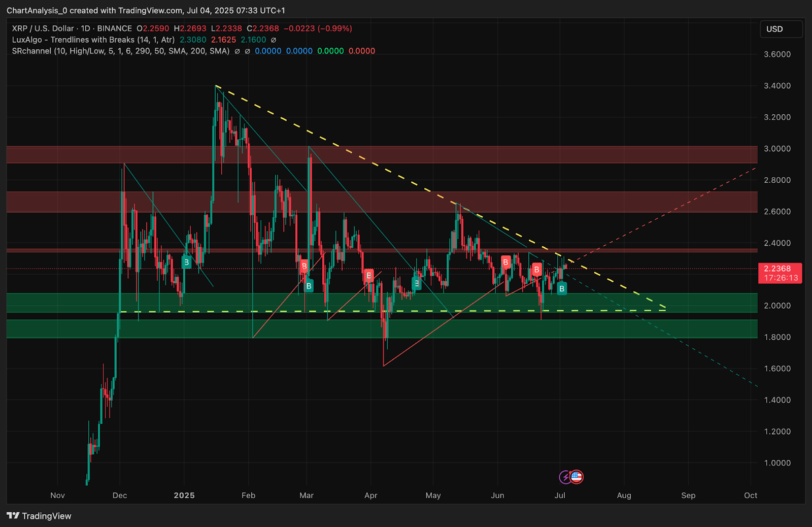Click the bottom green support zone near 1.8000
Image resolution: width=812 pixels, height=527 pixels.
pyautogui.click(x=381, y=328)
